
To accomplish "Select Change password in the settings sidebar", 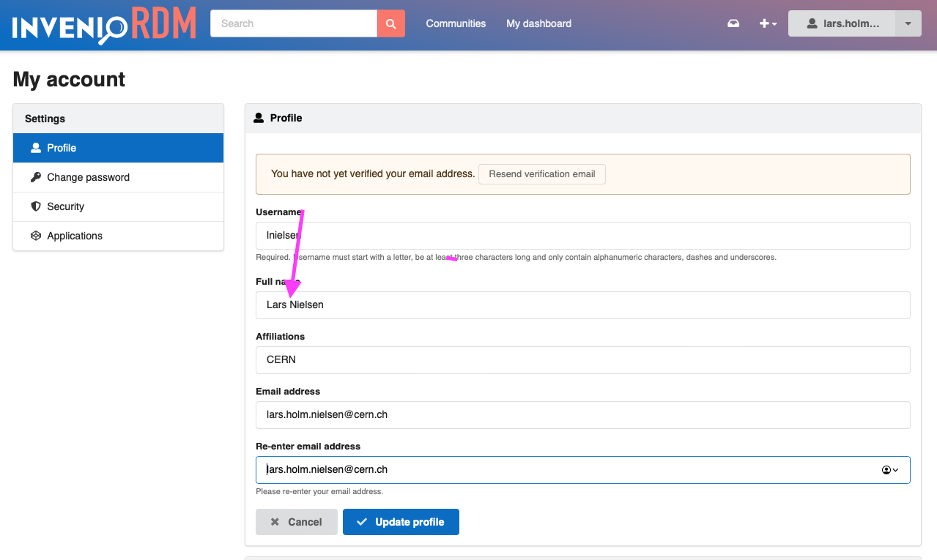I will click(87, 176).
